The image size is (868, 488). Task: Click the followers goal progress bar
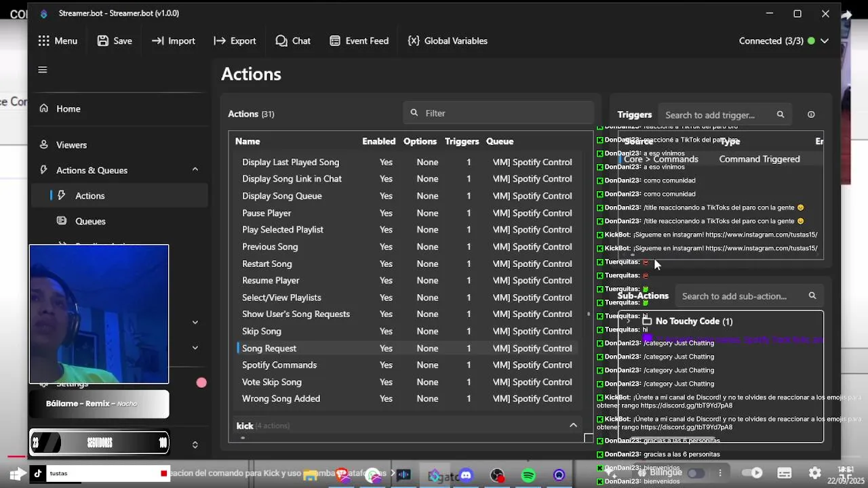[99, 443]
